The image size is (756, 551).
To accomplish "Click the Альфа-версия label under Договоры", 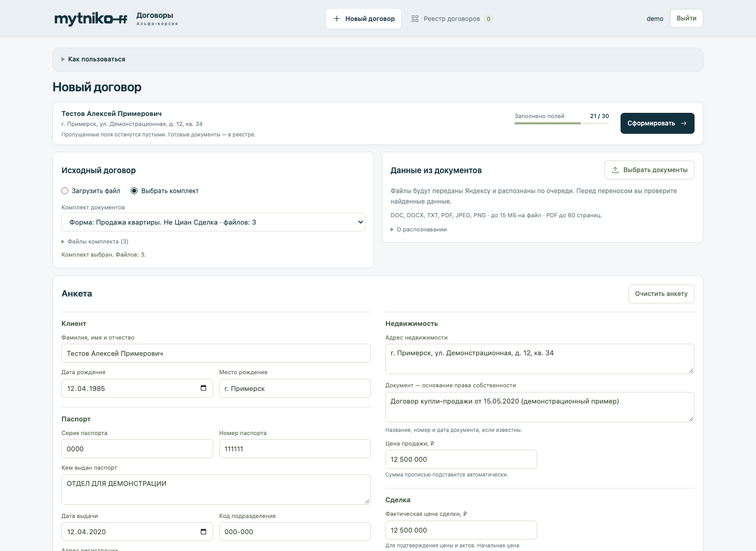I will [157, 24].
